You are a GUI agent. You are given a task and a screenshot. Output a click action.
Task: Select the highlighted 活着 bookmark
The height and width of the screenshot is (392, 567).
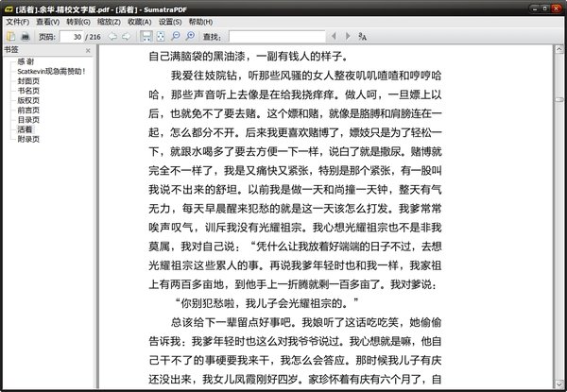pyautogui.click(x=26, y=129)
